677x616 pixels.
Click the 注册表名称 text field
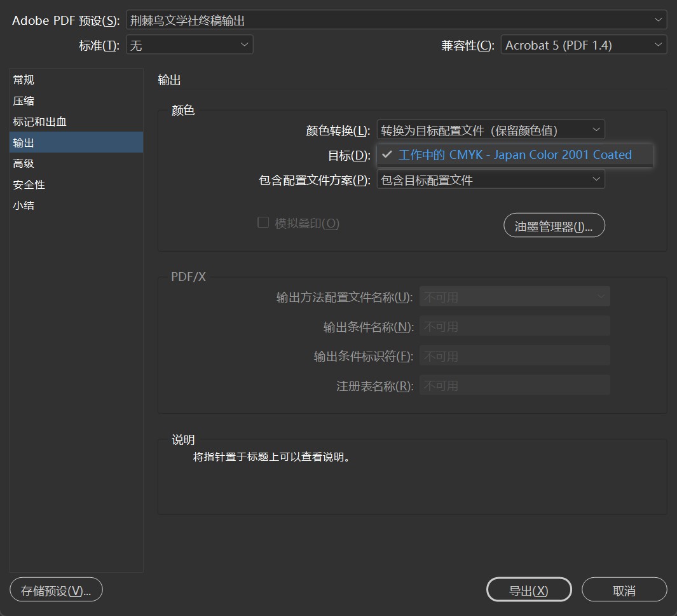point(514,386)
